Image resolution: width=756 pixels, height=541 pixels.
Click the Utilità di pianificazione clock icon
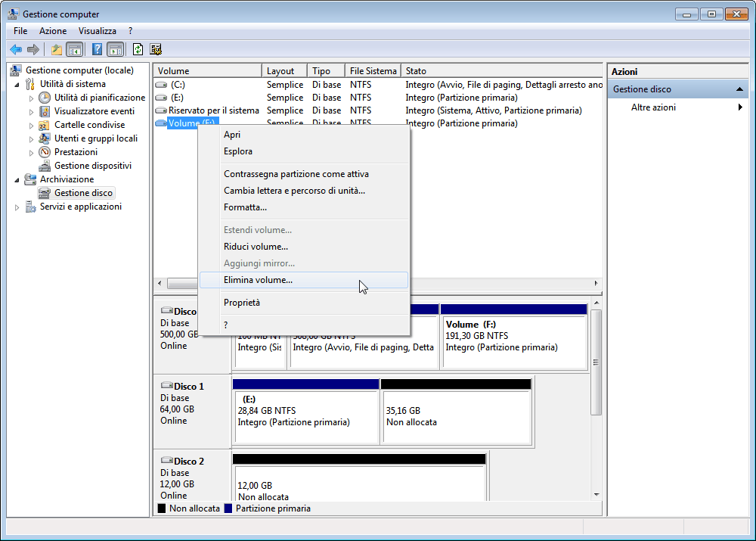(45, 98)
